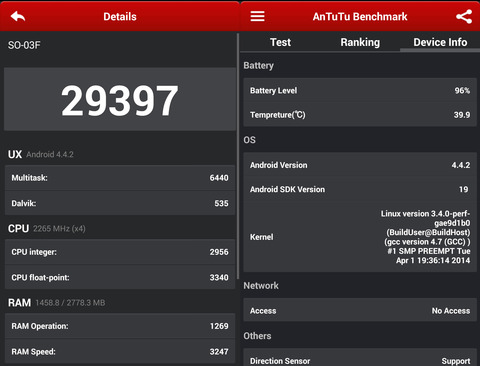
Task: Select the CPU float-point row
Action: click(120, 277)
